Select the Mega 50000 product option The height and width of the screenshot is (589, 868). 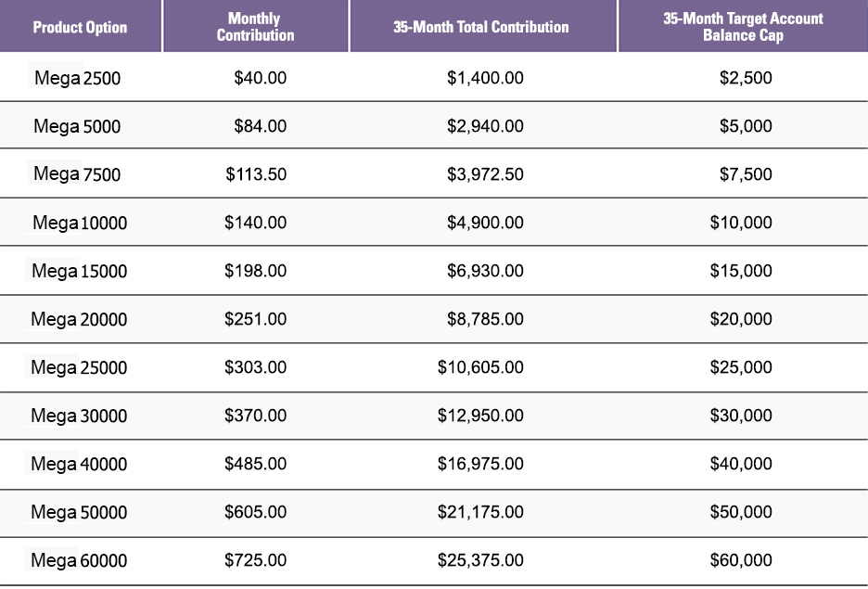(x=79, y=511)
